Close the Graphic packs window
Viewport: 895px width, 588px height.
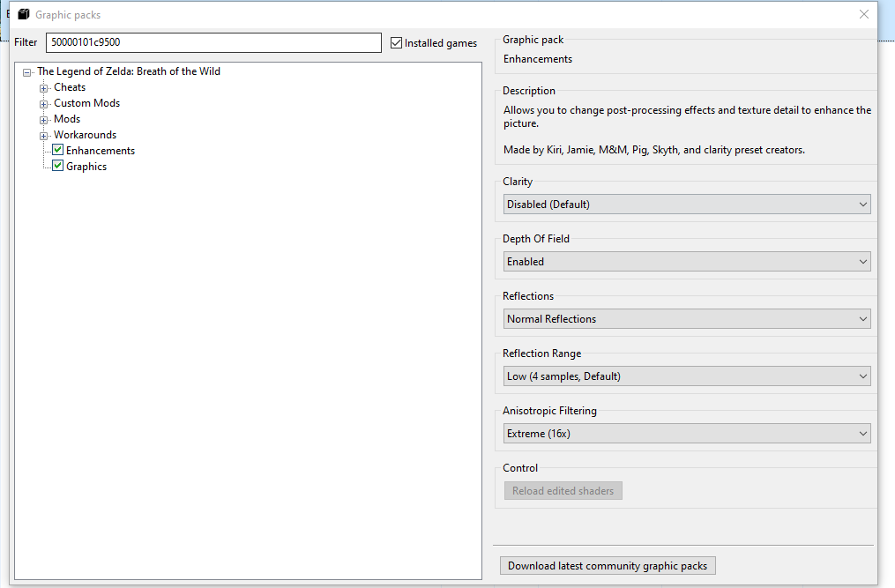pos(864,14)
